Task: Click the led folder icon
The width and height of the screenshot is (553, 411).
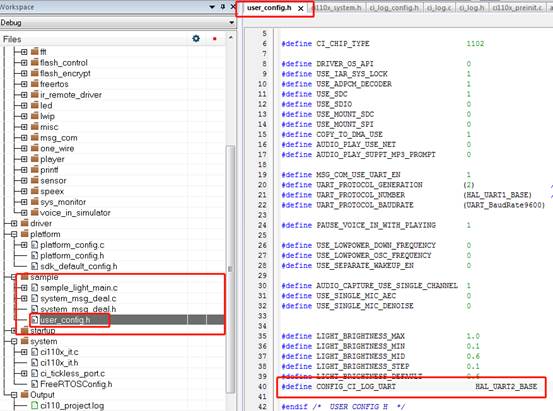Action: [x=35, y=105]
